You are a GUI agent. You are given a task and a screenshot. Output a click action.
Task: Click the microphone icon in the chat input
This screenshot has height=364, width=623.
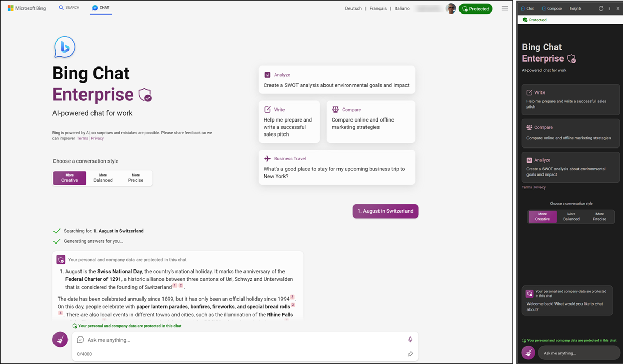[410, 339]
